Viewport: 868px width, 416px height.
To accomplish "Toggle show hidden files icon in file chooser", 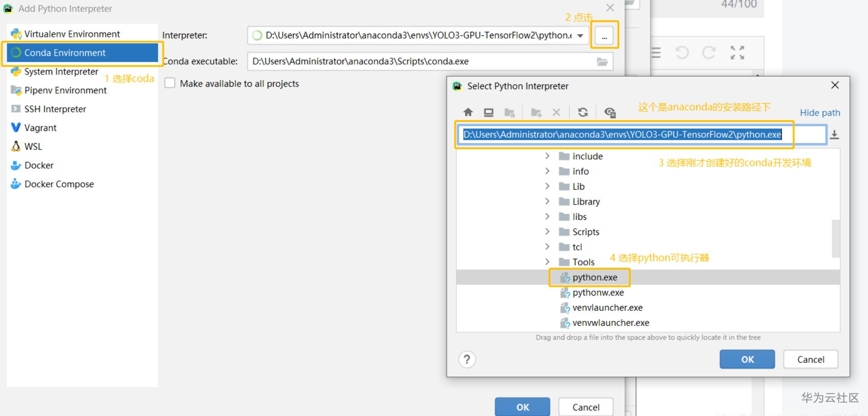I will [610, 112].
